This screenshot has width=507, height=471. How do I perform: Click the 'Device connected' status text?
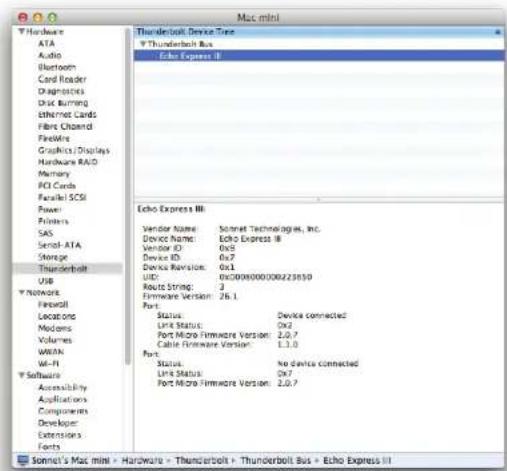click(x=312, y=315)
